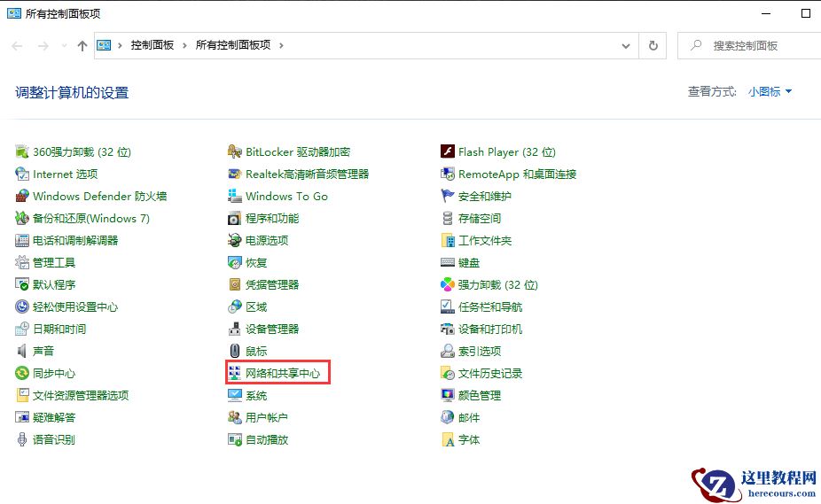The width and height of the screenshot is (821, 504).
Task: Open the 任务栏和导航 link
Action: [490, 306]
